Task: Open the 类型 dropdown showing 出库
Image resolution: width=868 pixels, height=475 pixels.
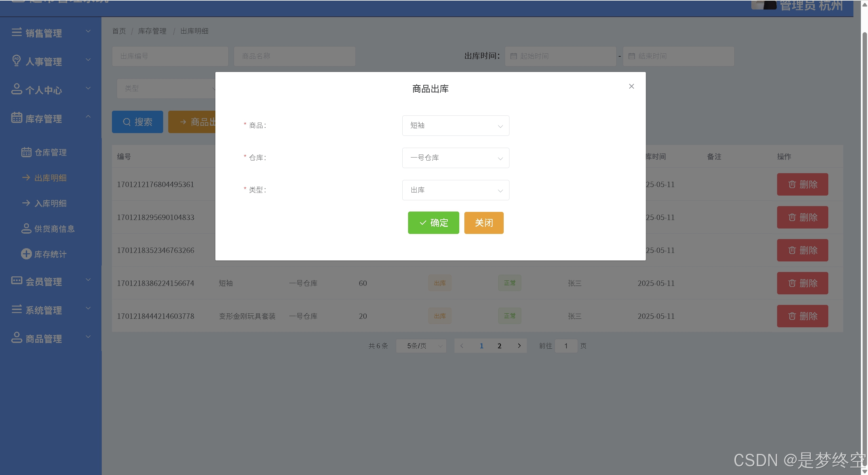Action: click(x=456, y=190)
